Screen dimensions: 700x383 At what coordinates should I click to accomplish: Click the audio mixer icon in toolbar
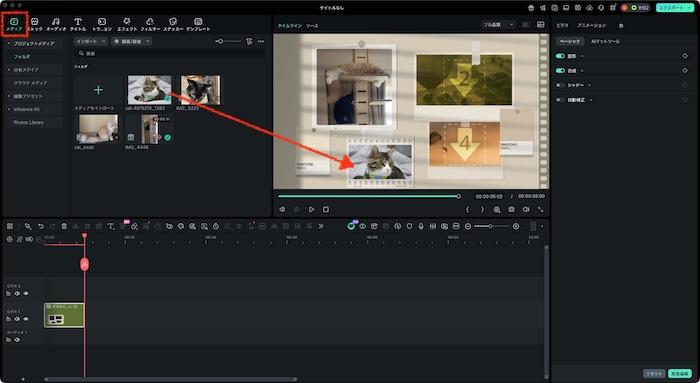433,227
